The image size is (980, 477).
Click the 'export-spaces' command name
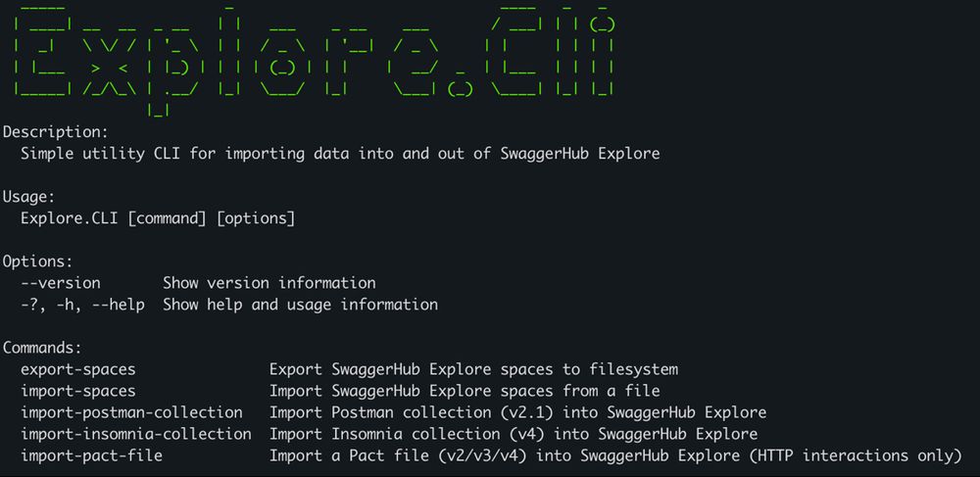[78, 369]
